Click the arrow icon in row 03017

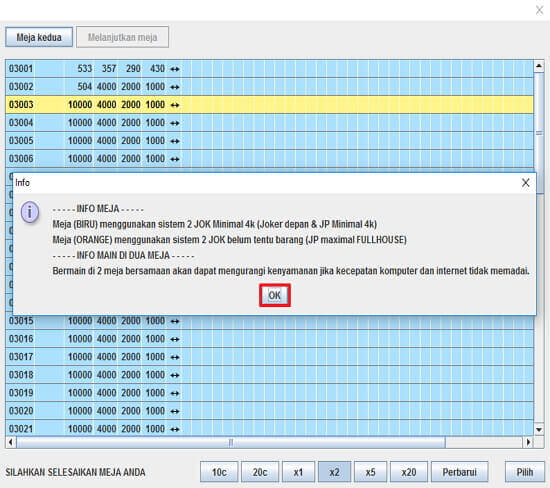coord(175,357)
